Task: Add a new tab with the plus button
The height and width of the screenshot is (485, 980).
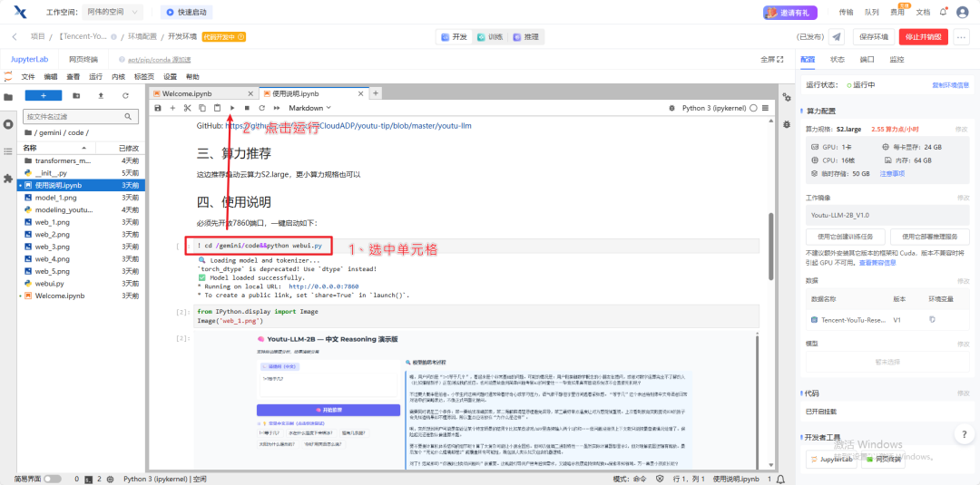Action: 376,93
